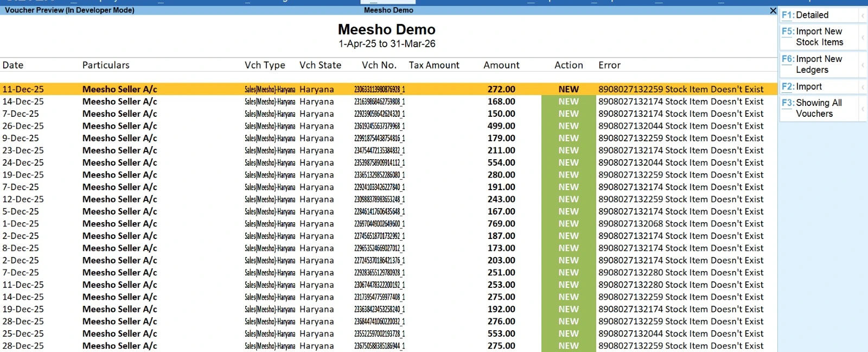Click Sales(Meesho)-Haryana type in the 192.00 row
This screenshot has width=868, height=352.
click(x=270, y=309)
